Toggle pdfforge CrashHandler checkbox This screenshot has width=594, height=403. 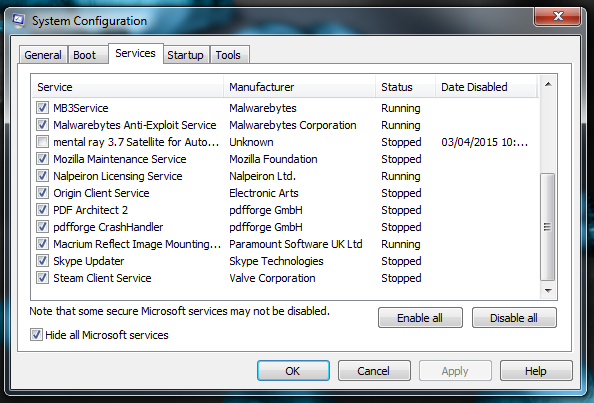click(x=42, y=227)
